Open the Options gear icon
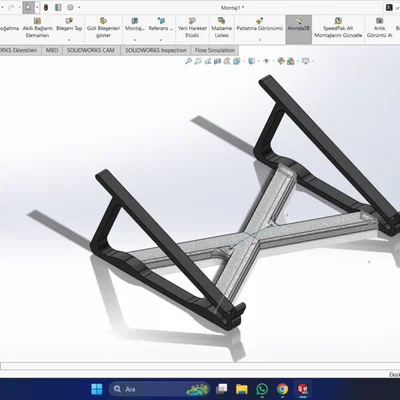Viewport: 400px width, 400px height. (70, 7)
